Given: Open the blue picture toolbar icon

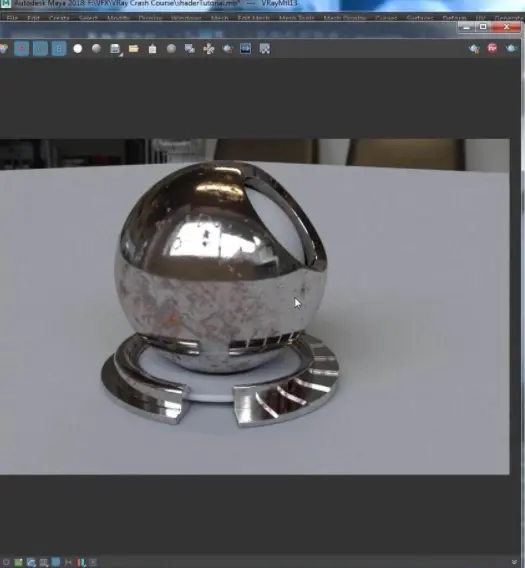Looking at the screenshot, I should coord(246,49).
